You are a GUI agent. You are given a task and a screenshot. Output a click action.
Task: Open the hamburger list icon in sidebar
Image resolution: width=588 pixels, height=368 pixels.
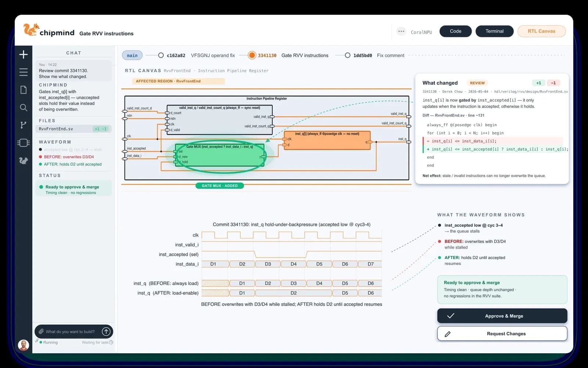(x=24, y=72)
